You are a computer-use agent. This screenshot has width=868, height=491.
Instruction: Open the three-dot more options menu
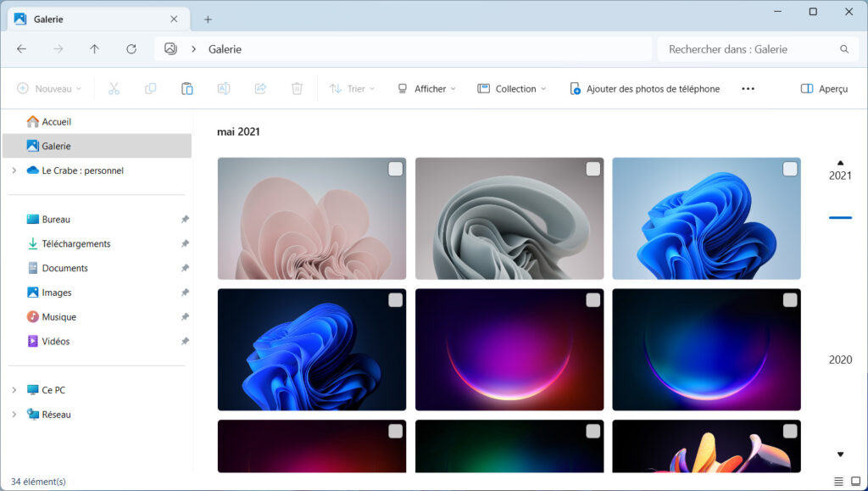click(x=748, y=88)
